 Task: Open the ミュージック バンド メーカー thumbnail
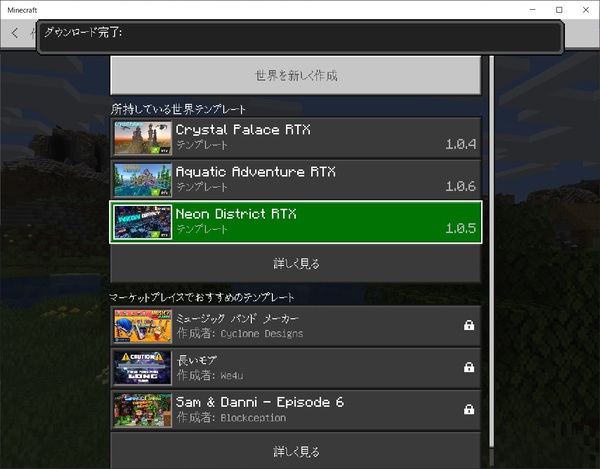(143, 326)
